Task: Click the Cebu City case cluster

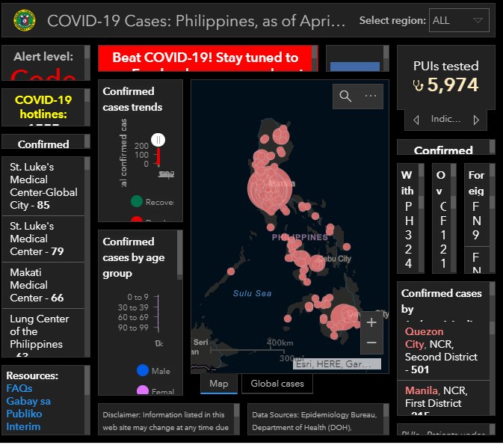Action: (x=317, y=264)
